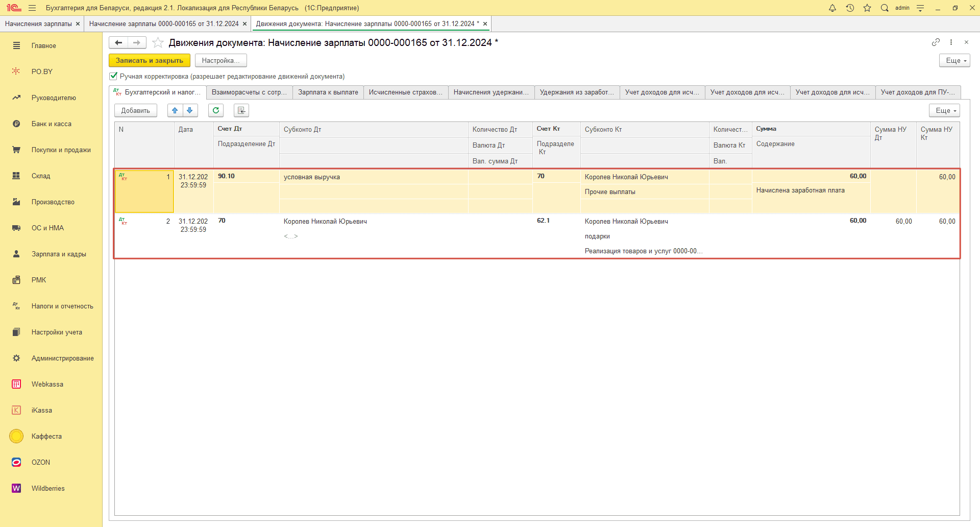Add to favorites star next to title
This screenshot has height=527, width=980.
158,43
